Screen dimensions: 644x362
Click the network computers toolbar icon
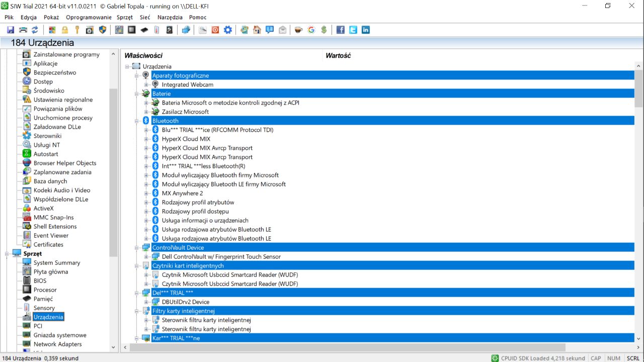(x=186, y=30)
